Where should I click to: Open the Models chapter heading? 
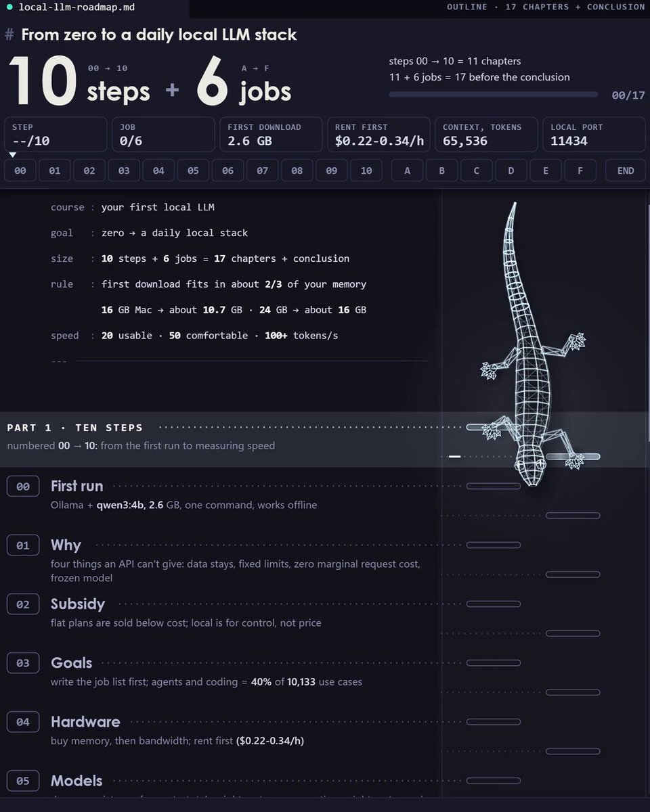click(77, 780)
